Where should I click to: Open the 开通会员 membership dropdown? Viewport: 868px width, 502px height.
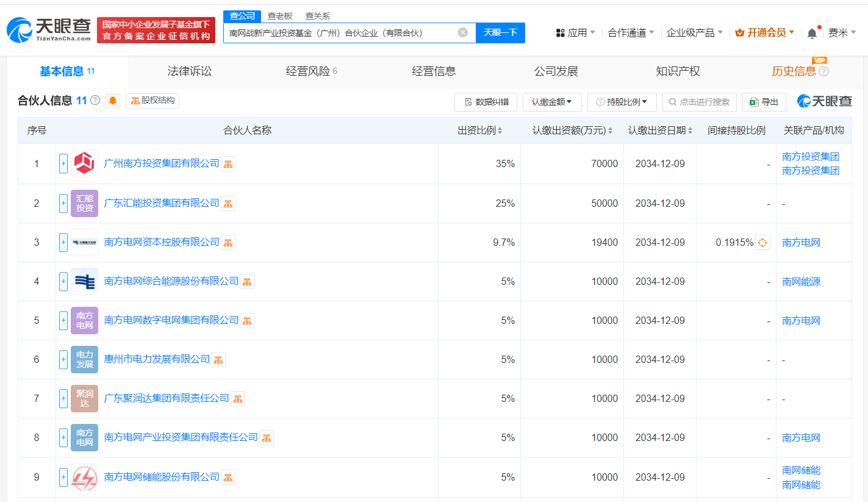pos(765,33)
